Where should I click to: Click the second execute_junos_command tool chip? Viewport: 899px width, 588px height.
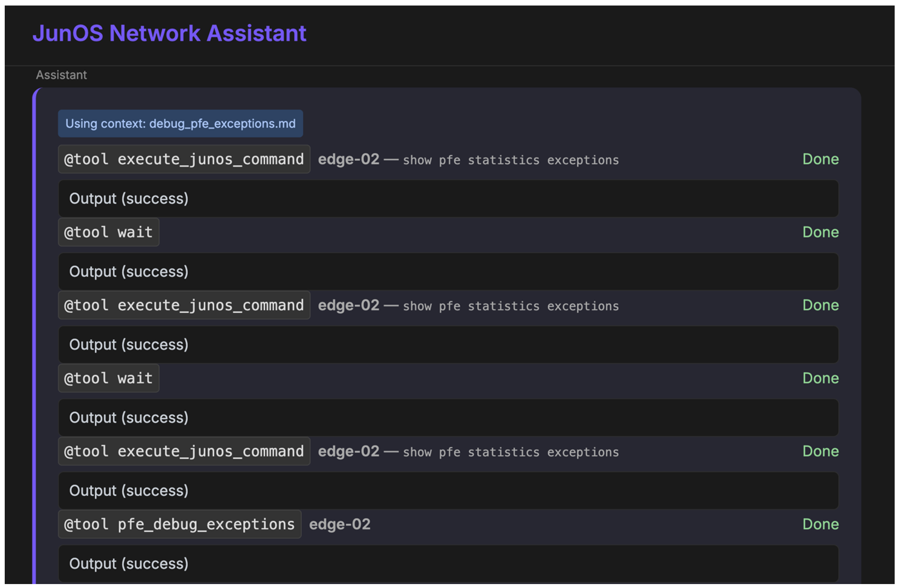pyautogui.click(x=184, y=305)
